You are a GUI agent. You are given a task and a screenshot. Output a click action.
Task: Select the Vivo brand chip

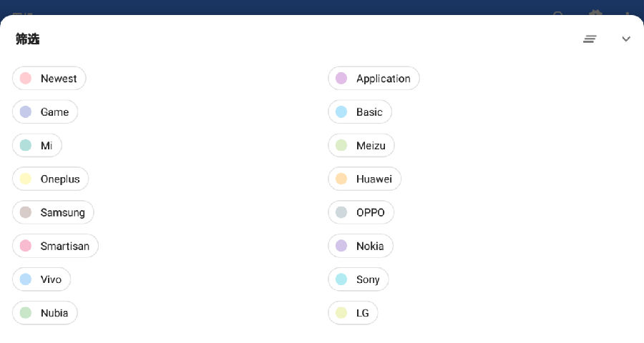[x=42, y=279]
